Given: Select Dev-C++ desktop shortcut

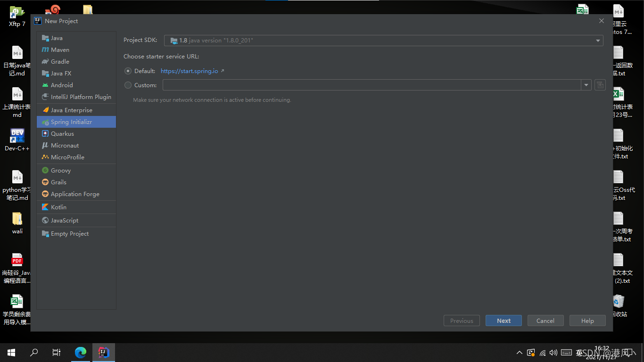Looking at the screenshot, I should (17, 140).
